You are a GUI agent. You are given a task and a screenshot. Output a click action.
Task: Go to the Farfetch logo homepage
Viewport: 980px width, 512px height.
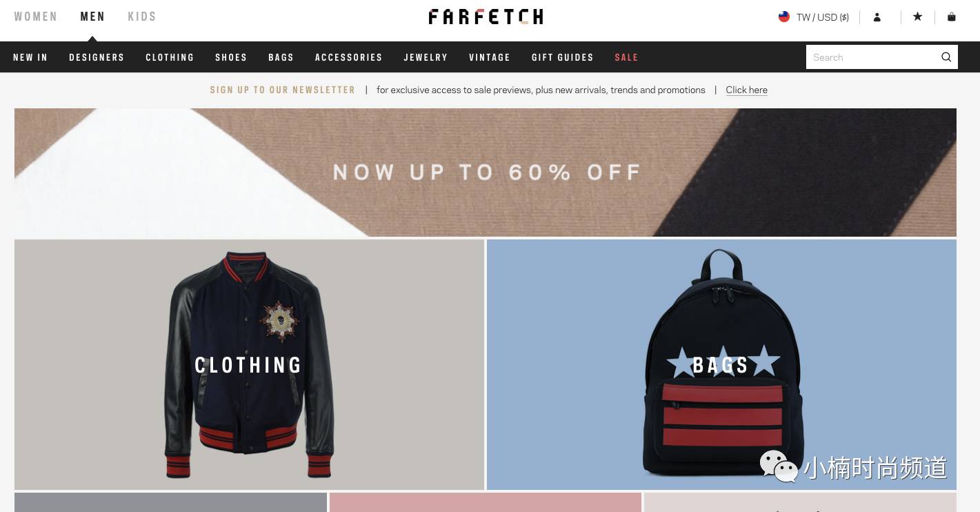(486, 17)
